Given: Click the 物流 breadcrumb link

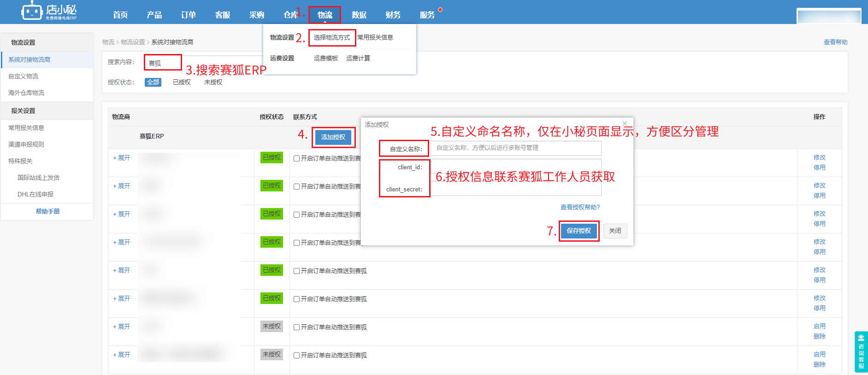Looking at the screenshot, I should coord(108,42).
